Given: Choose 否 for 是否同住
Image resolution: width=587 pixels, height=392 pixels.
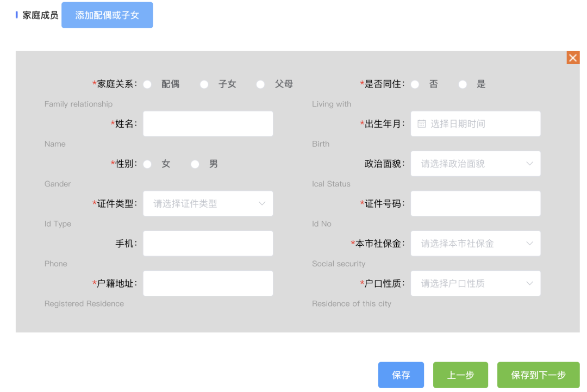Looking at the screenshot, I should (415, 84).
